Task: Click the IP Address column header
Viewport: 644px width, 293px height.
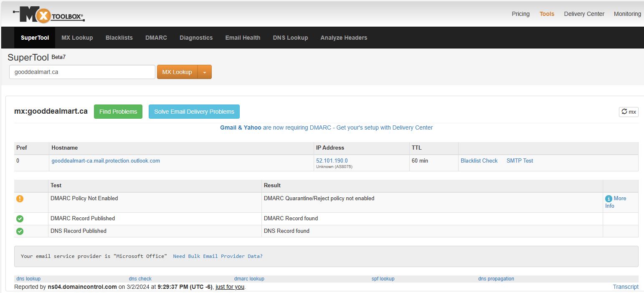Action: [x=330, y=148]
